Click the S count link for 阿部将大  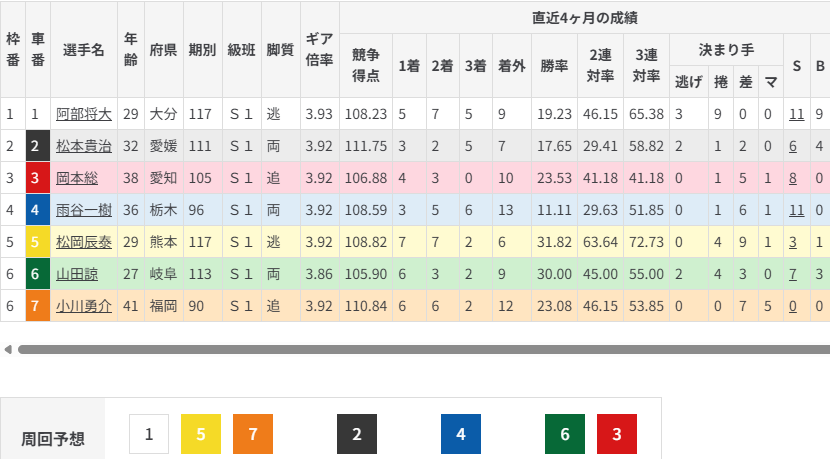pos(796,114)
